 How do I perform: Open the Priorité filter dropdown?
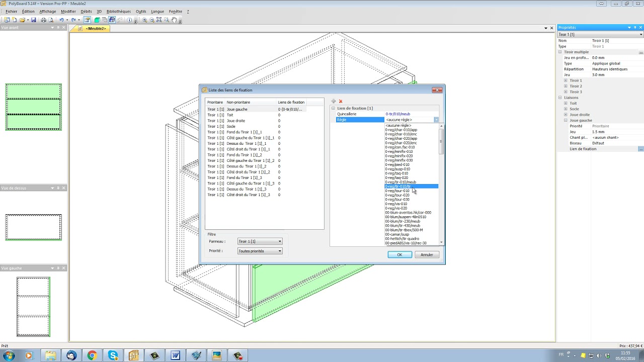(x=260, y=251)
